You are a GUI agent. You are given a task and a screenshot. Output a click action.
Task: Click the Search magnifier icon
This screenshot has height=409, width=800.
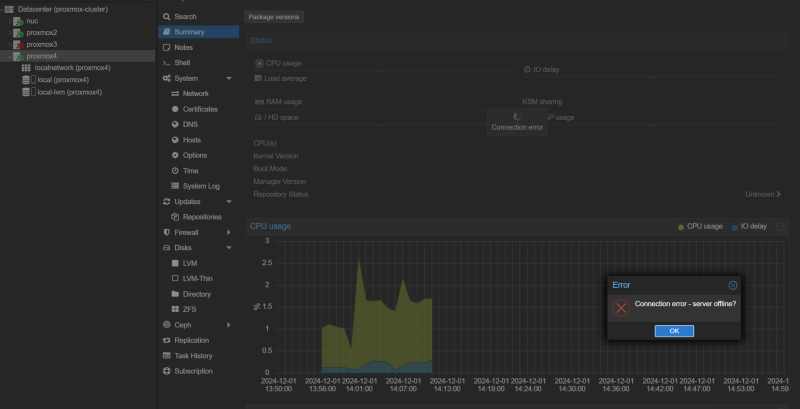[166, 17]
